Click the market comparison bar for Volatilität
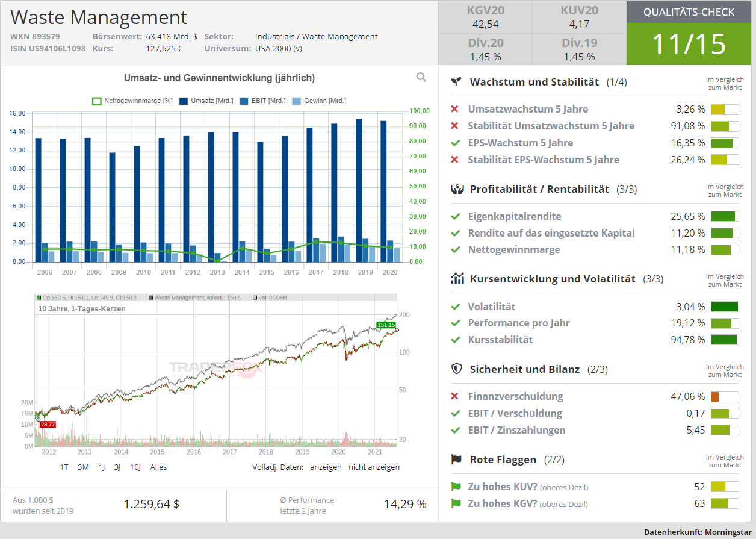This screenshot has width=756, height=539. tap(725, 307)
